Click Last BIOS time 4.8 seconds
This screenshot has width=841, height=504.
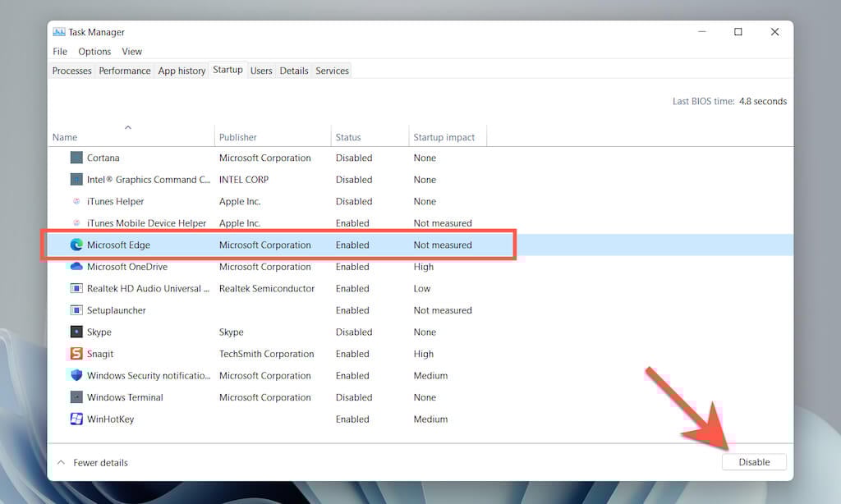point(729,101)
